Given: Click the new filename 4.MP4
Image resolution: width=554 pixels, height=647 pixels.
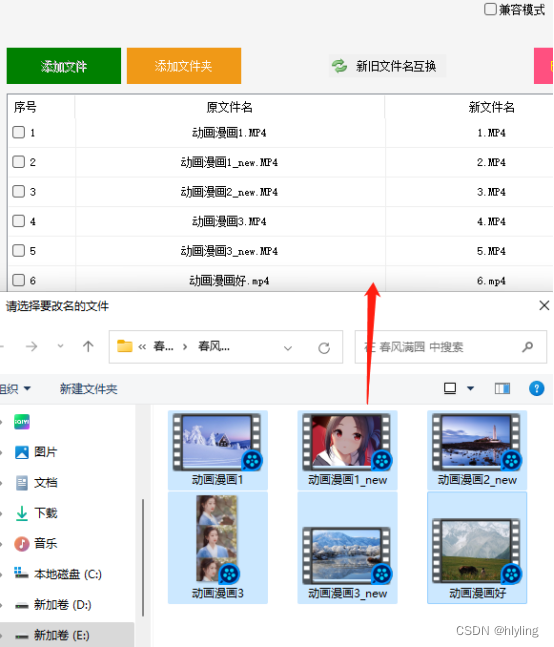Looking at the screenshot, I should [x=491, y=222].
